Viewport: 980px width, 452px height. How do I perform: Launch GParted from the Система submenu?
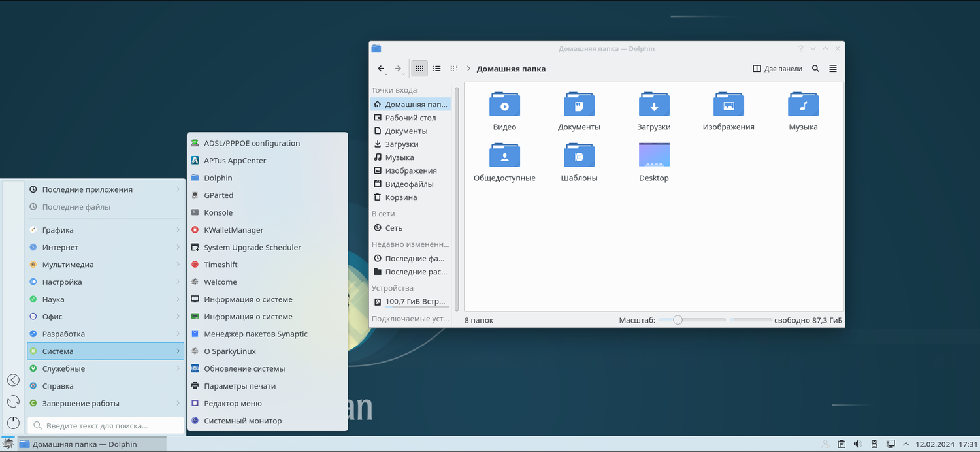pos(218,195)
